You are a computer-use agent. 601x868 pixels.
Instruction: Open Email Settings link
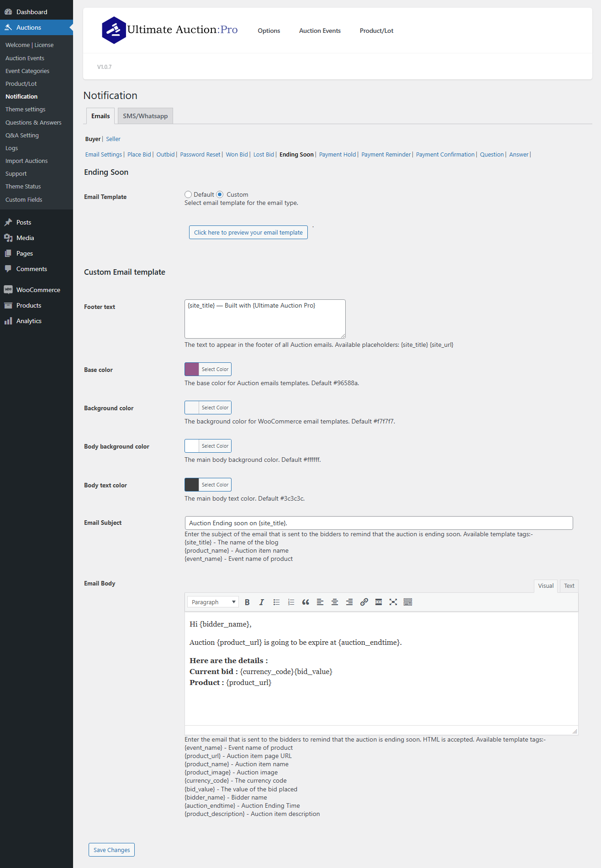coord(104,154)
